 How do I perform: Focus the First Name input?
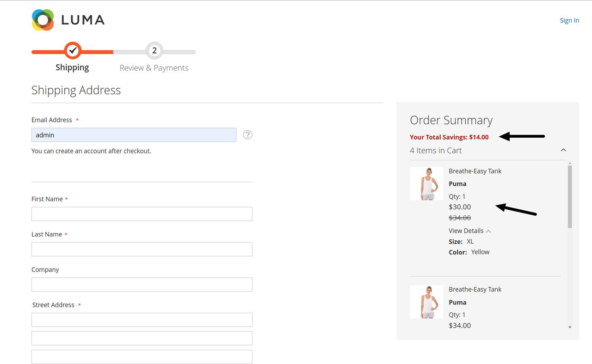pos(142,214)
